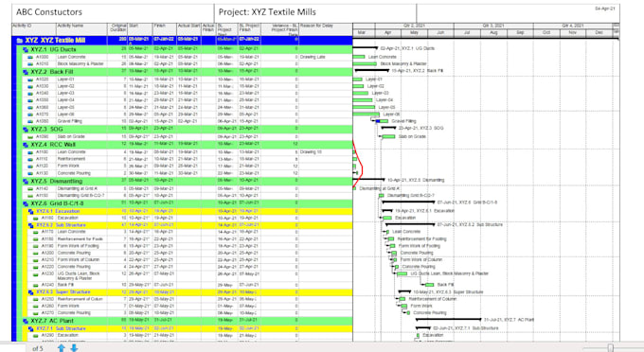Click the Apr month header in the Gantt timescale
The width and height of the screenshot is (644, 352).
click(387, 32)
